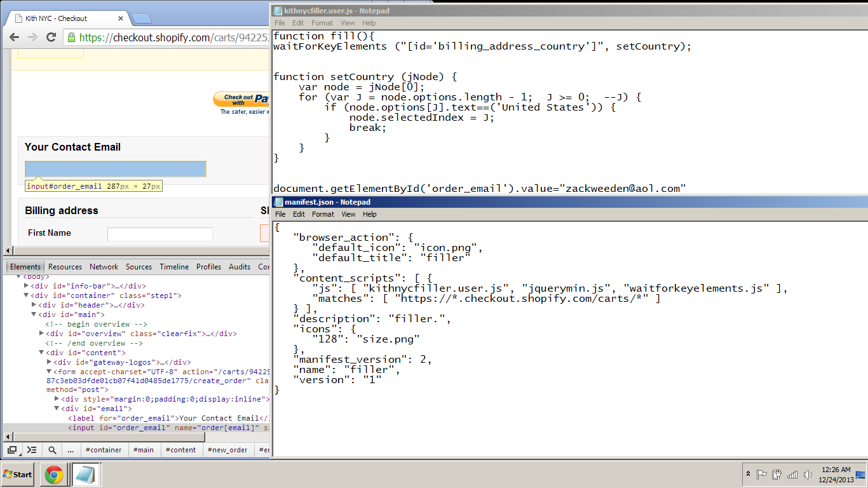Open the Action Center flag icon
This screenshot has height=488, width=868.
click(x=762, y=475)
